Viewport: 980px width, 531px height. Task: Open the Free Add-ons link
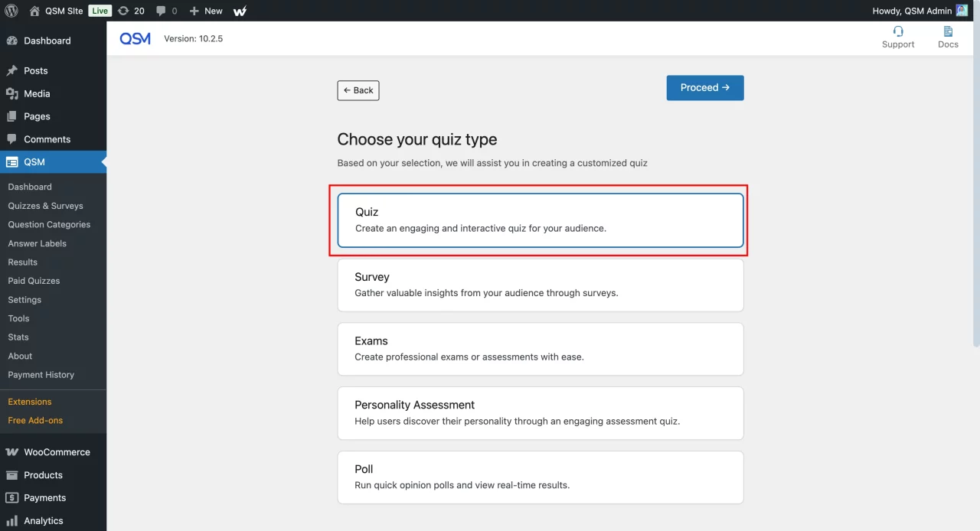[34, 420]
